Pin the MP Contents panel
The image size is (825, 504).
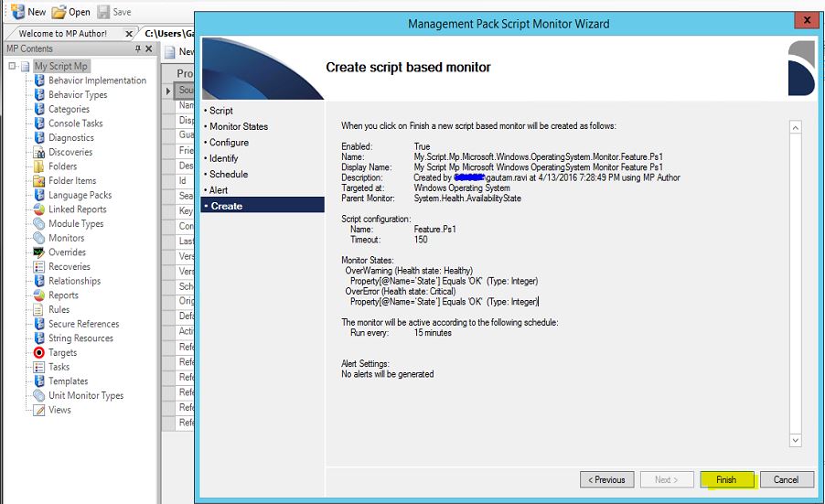[138, 48]
